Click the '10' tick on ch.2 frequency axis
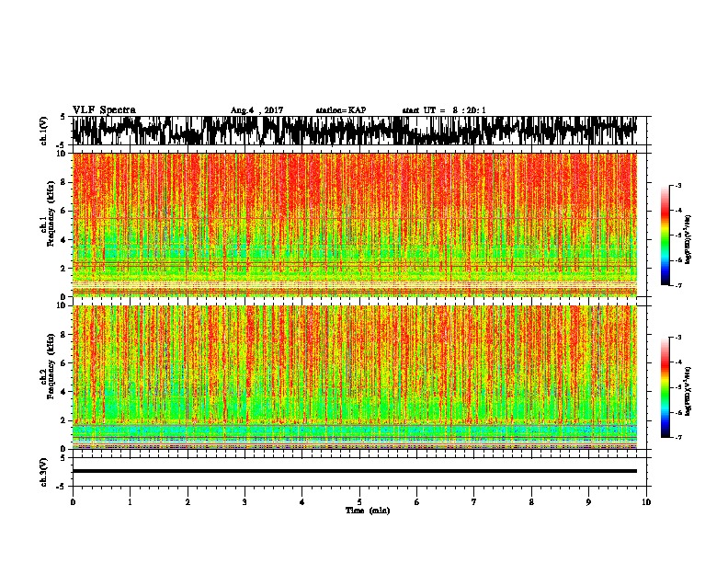Image resolution: width=728 pixels, height=563 pixels. click(63, 305)
